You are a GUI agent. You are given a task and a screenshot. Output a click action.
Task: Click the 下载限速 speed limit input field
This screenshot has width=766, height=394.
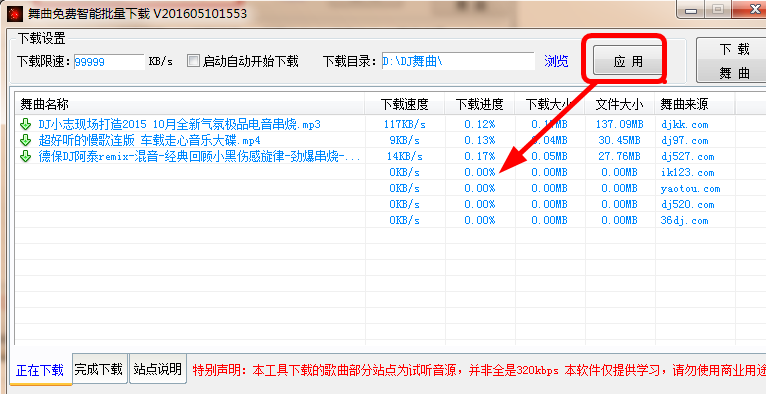click(109, 62)
